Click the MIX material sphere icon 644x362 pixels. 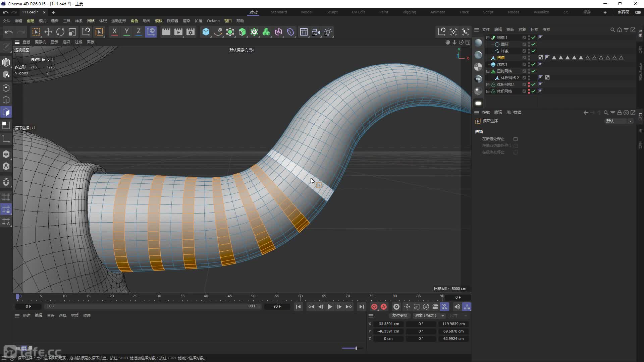pyautogui.click(x=478, y=79)
